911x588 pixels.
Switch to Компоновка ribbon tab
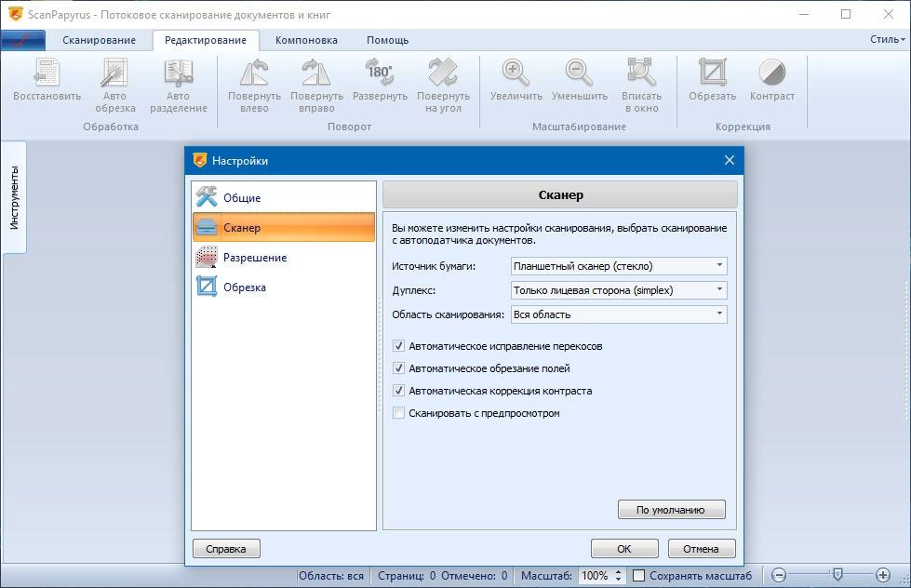pos(306,40)
